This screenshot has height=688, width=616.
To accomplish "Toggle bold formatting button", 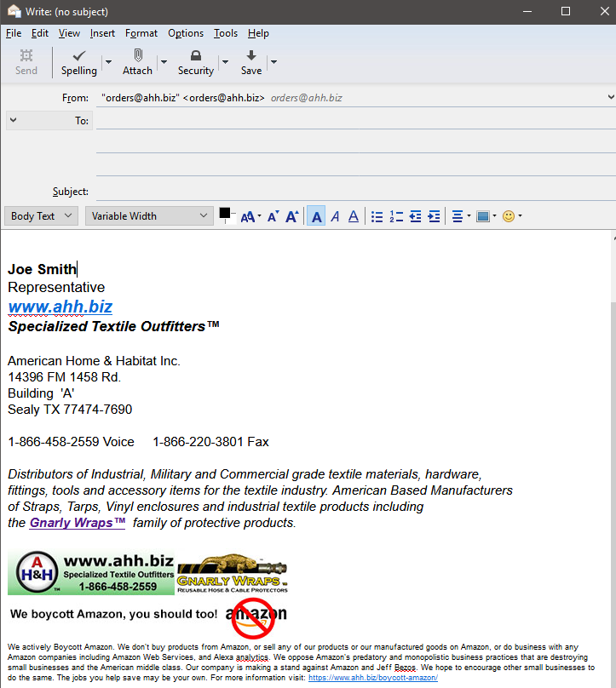I will 316,216.
